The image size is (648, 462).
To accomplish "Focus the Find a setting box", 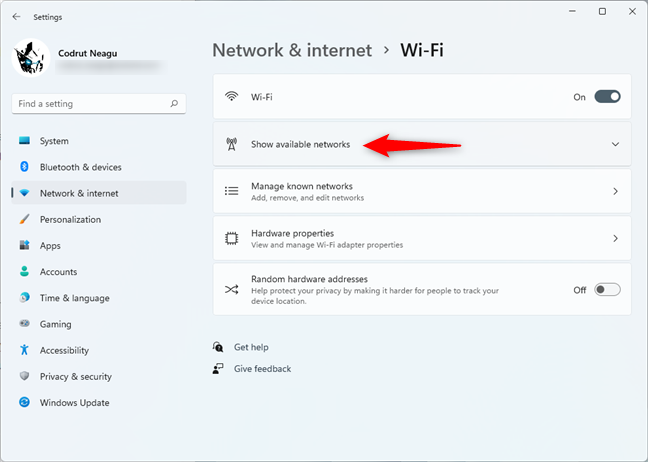I will pyautogui.click(x=99, y=103).
